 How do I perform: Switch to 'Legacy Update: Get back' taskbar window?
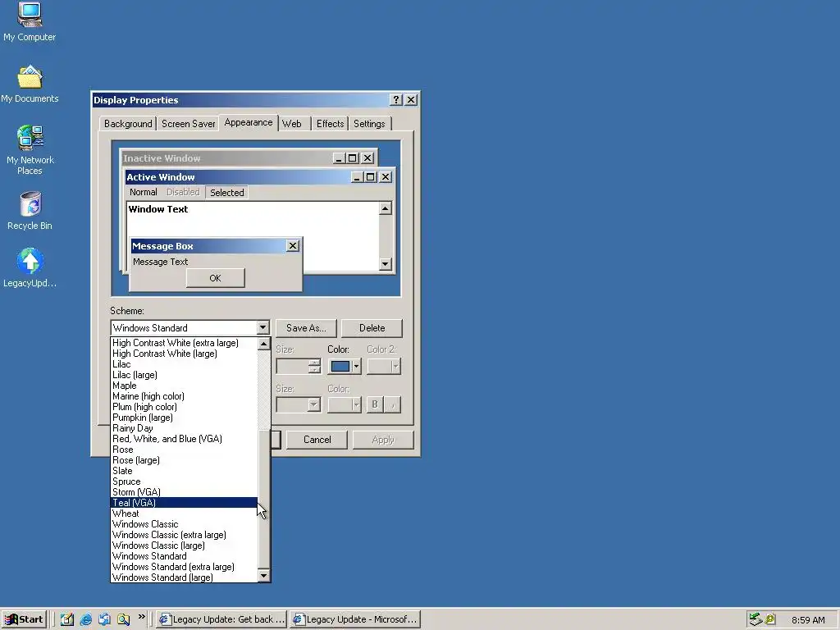(221, 619)
